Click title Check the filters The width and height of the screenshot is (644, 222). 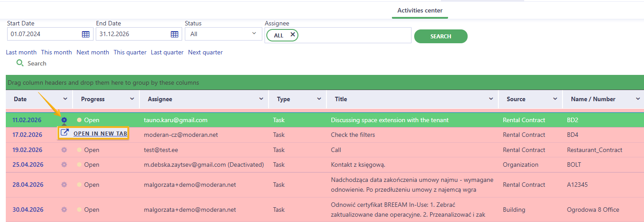[353, 135]
